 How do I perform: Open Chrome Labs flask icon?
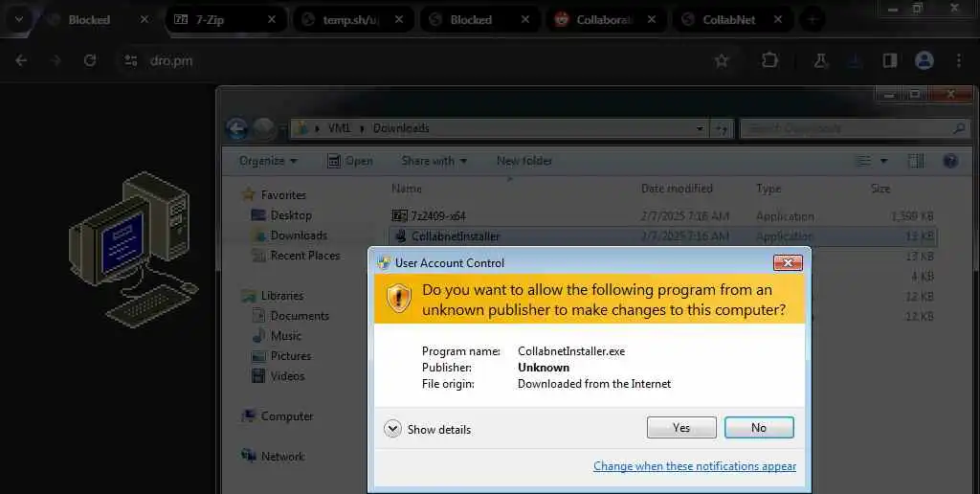pyautogui.click(x=820, y=60)
